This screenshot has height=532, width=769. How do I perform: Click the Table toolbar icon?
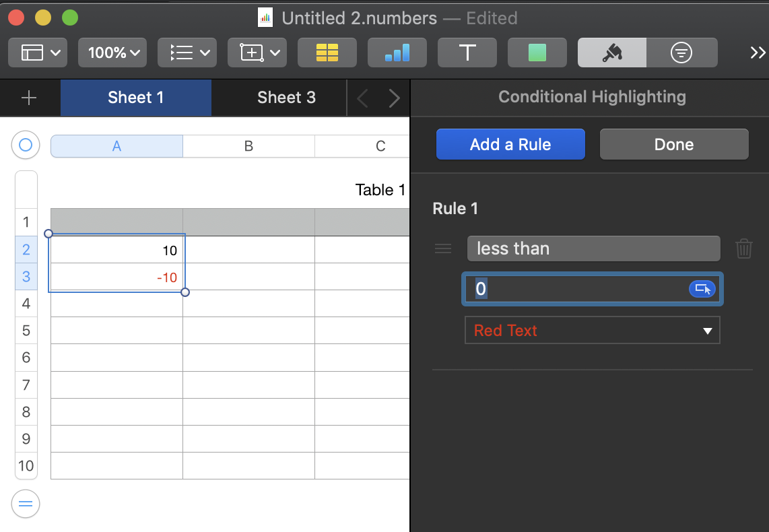(x=327, y=53)
